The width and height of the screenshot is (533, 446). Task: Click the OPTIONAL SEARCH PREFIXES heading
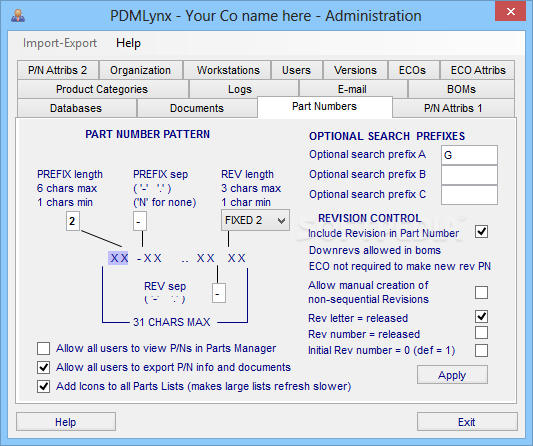(387, 136)
